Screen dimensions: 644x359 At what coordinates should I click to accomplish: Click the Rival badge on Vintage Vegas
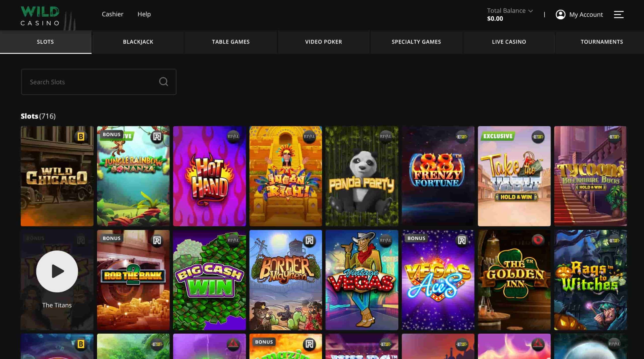[x=385, y=241]
